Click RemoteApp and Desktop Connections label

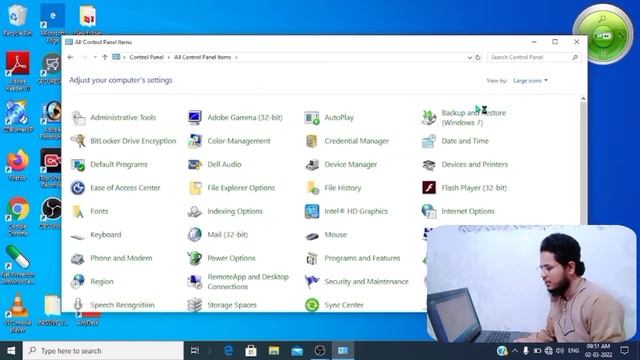(x=248, y=282)
